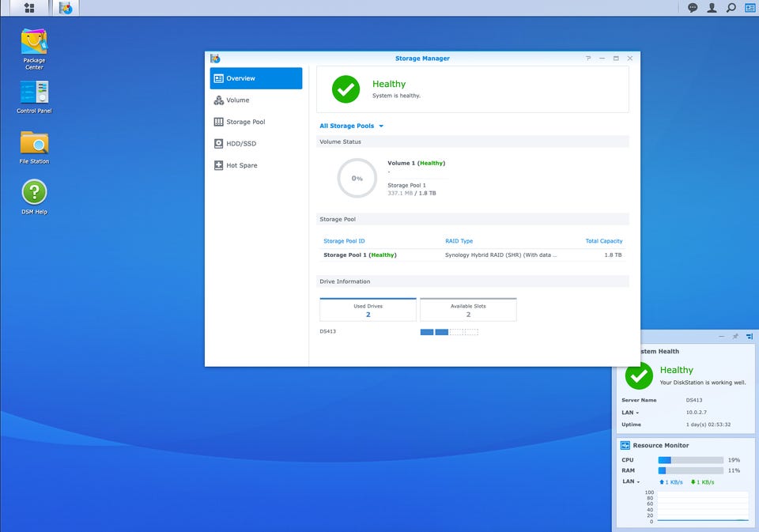Open the user options person icon

[712, 8]
